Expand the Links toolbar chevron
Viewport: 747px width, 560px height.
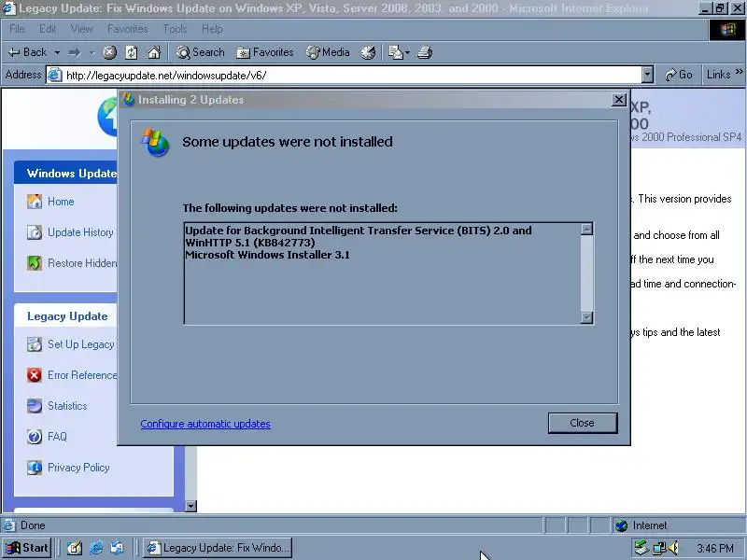click(x=739, y=72)
